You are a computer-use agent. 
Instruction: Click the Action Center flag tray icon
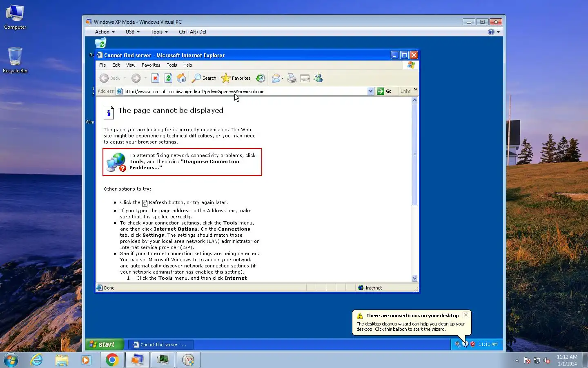(x=527, y=361)
